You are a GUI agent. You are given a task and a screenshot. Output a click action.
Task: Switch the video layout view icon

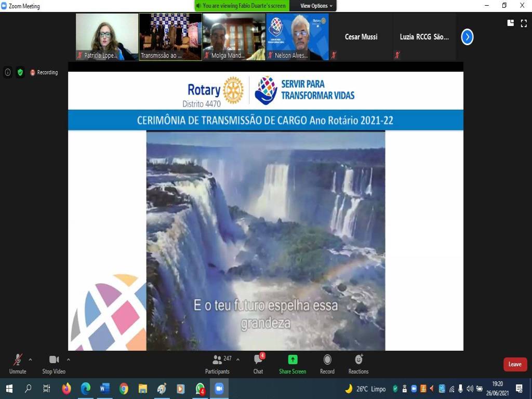pos(511,23)
